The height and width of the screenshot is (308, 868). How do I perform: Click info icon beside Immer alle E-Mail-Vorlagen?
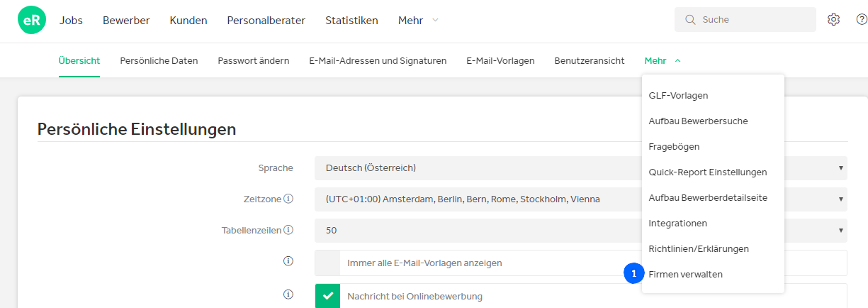[288, 261]
